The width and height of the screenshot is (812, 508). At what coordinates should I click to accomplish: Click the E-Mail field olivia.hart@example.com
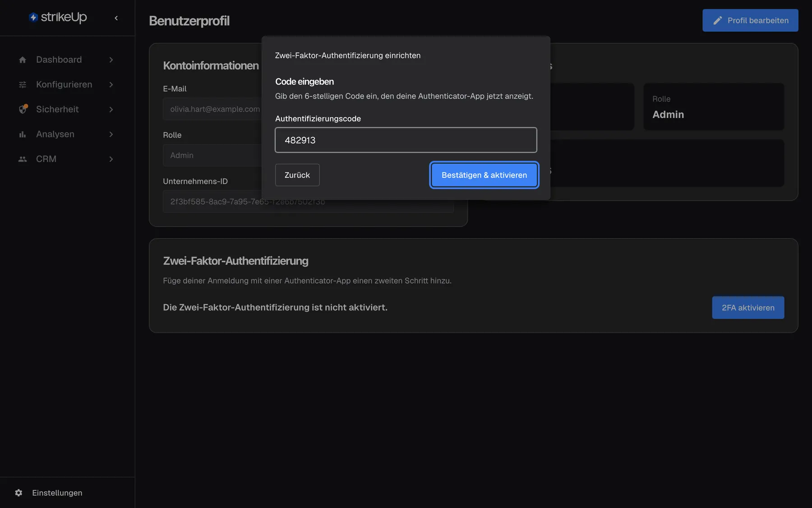coord(212,109)
